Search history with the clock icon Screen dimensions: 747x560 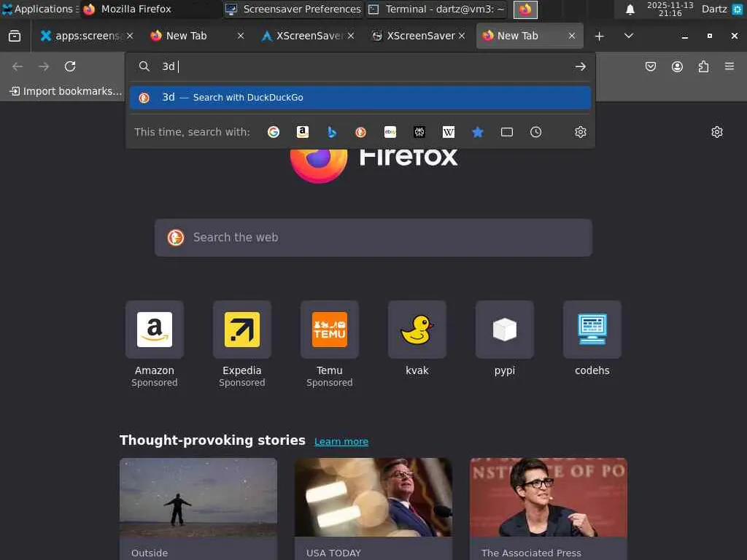click(536, 132)
